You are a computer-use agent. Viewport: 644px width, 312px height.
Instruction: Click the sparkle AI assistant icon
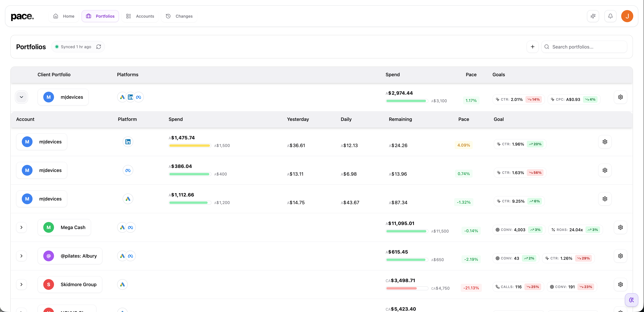tap(593, 16)
